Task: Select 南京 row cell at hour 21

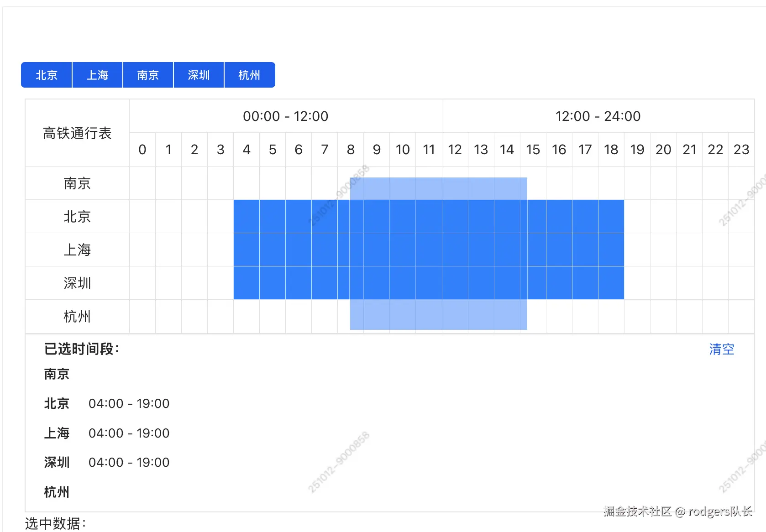Action: click(689, 183)
